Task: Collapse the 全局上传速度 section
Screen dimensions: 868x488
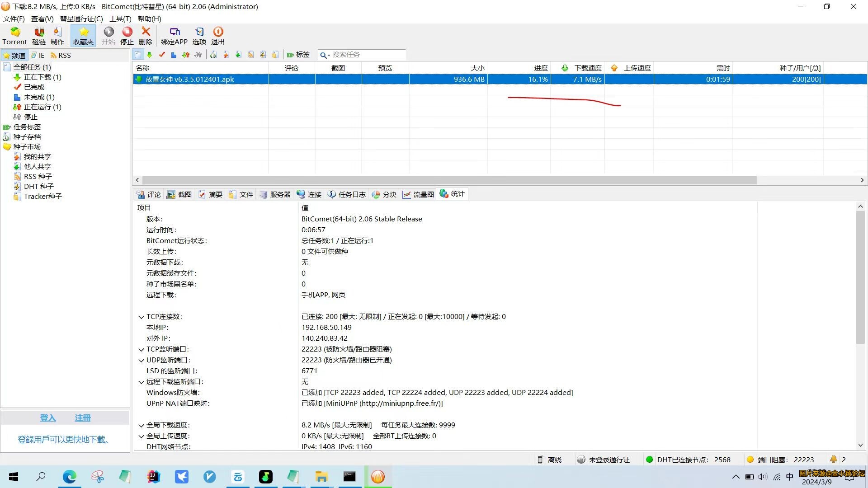Action: tap(141, 436)
